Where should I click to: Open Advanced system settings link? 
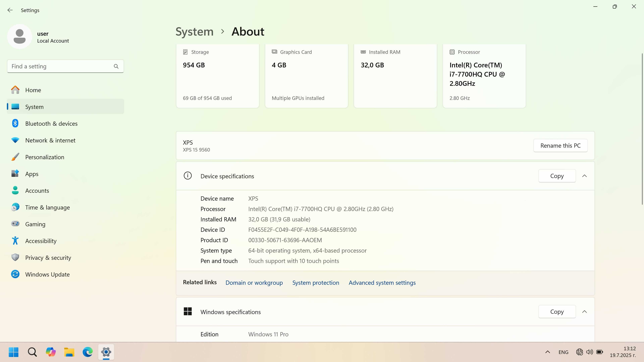382,283
